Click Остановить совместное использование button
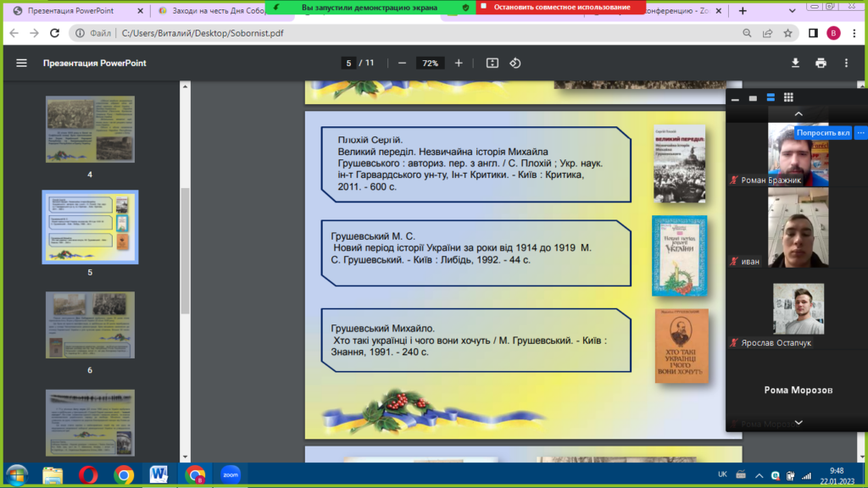The image size is (868, 488). [x=560, y=7]
